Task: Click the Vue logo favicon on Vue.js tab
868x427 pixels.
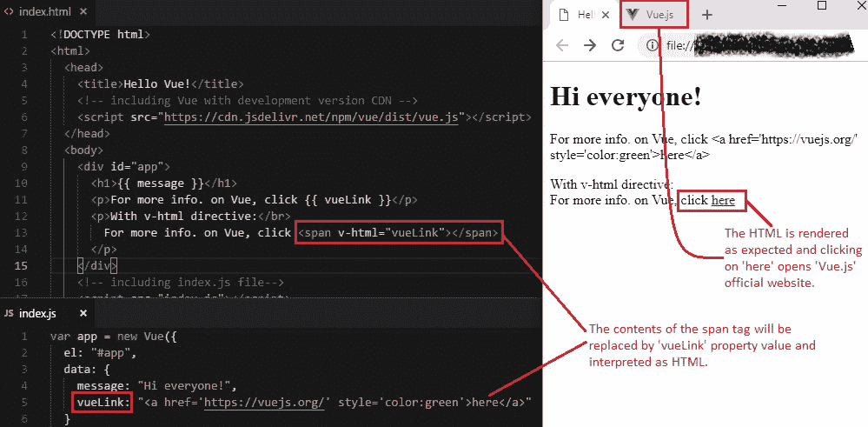Action: tap(633, 15)
